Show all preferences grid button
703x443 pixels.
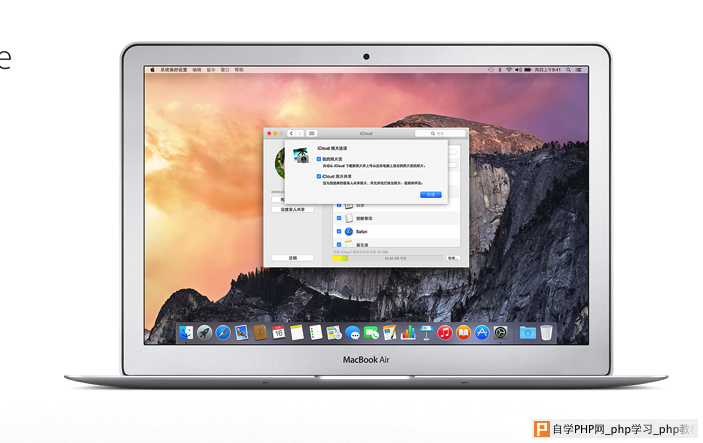[x=312, y=134]
